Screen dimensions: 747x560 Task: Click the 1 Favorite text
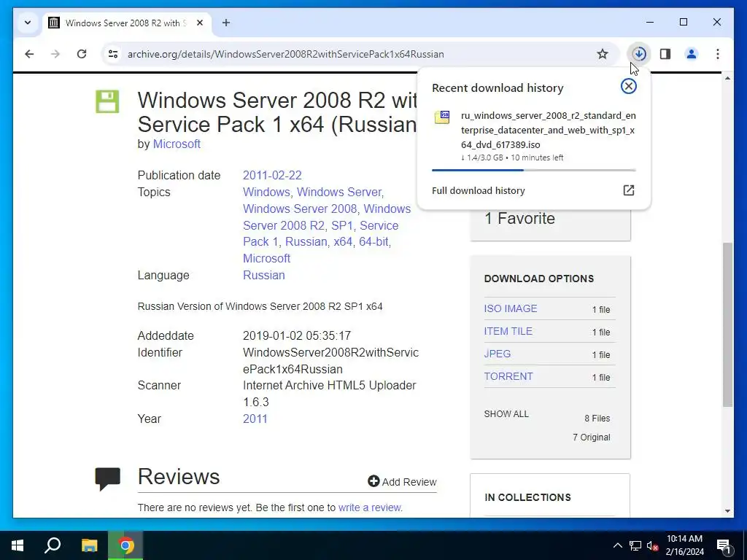tap(519, 218)
